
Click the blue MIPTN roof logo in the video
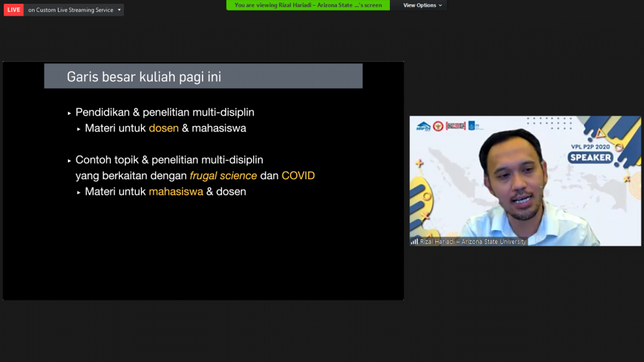click(423, 126)
